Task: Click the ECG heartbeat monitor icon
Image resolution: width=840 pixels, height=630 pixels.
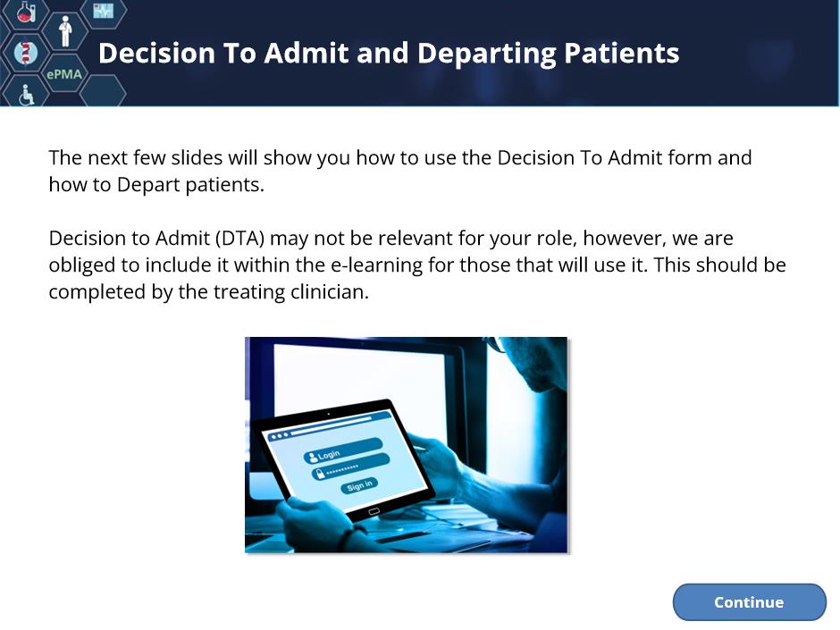Action: (104, 10)
